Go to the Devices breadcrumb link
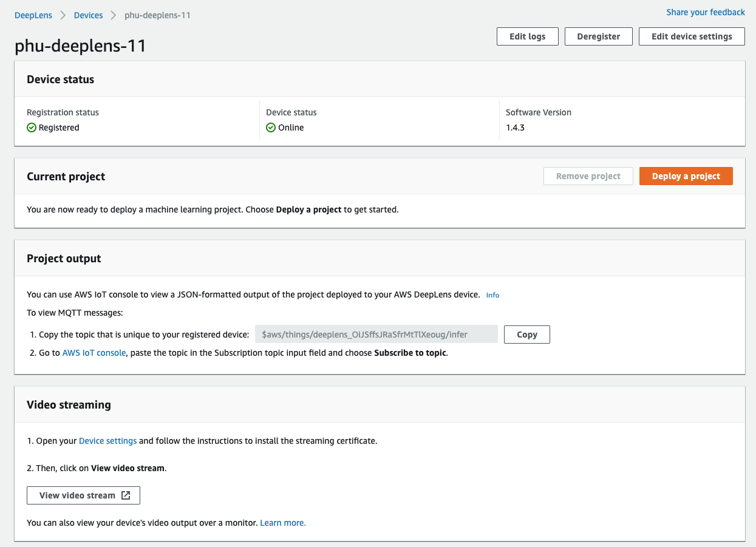 coord(88,15)
